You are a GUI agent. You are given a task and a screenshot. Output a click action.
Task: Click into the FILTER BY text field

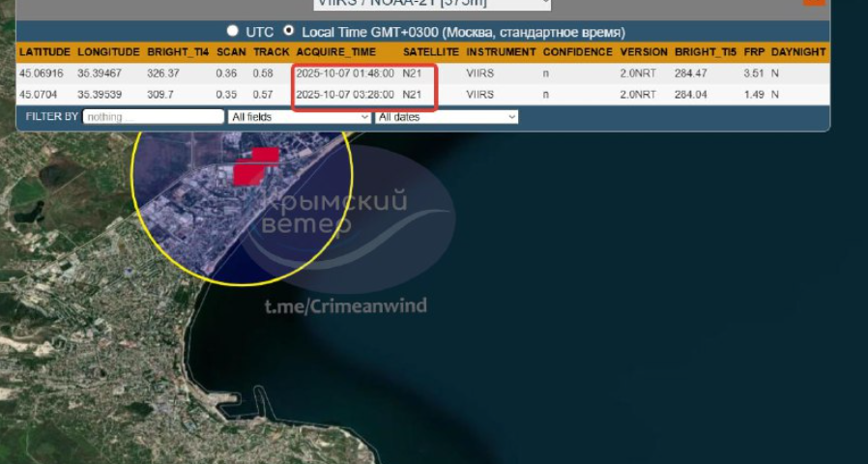(x=153, y=117)
